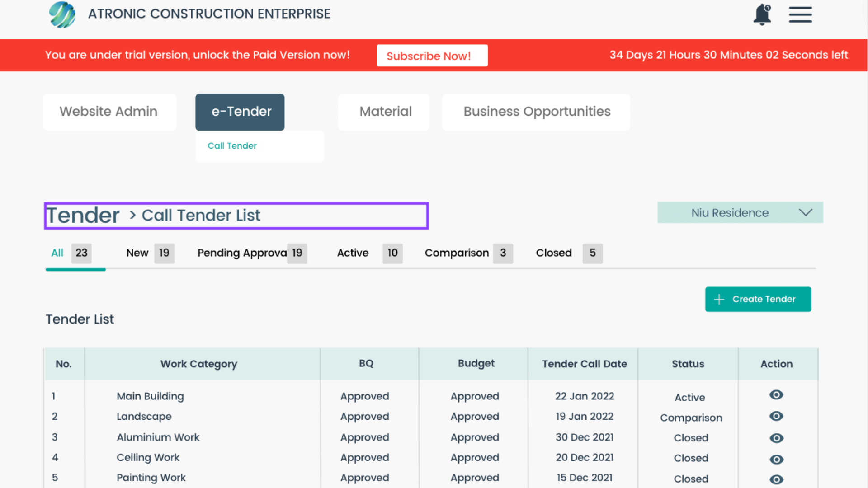The width and height of the screenshot is (868, 488).
Task: Open the Call Tender submenu link
Action: 232,145
